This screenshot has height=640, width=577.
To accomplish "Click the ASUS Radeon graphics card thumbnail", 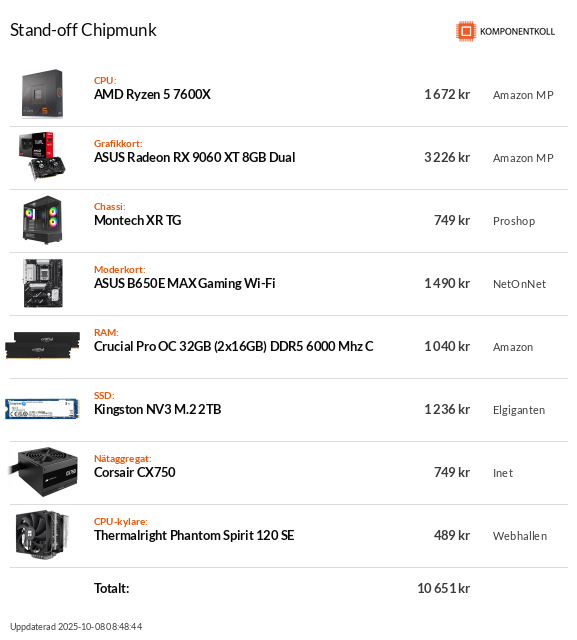I will [x=42, y=156].
